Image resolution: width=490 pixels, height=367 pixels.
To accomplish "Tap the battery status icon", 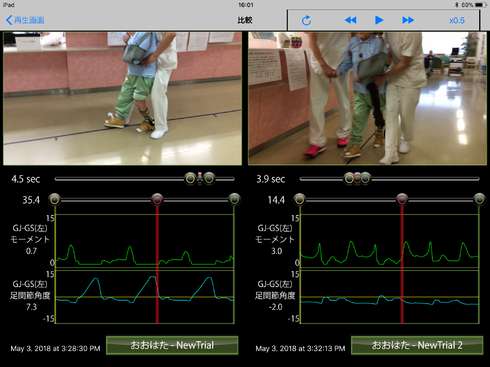I will tap(481, 5).
